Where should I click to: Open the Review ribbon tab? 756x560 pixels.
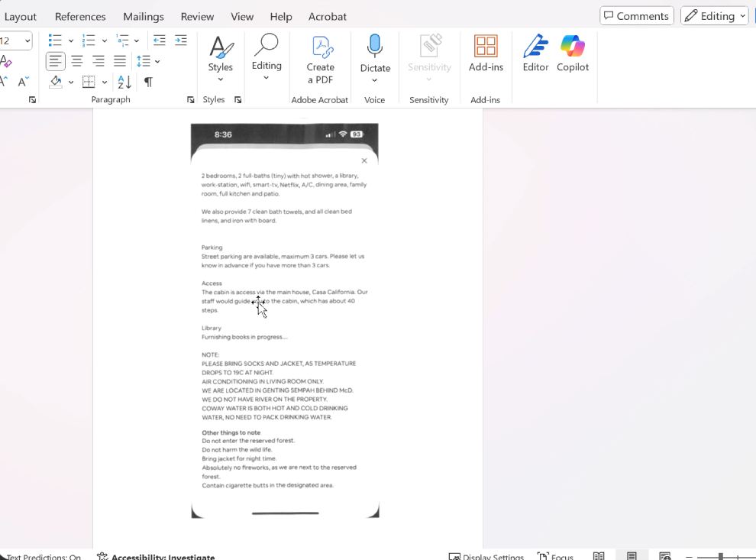pyautogui.click(x=197, y=16)
